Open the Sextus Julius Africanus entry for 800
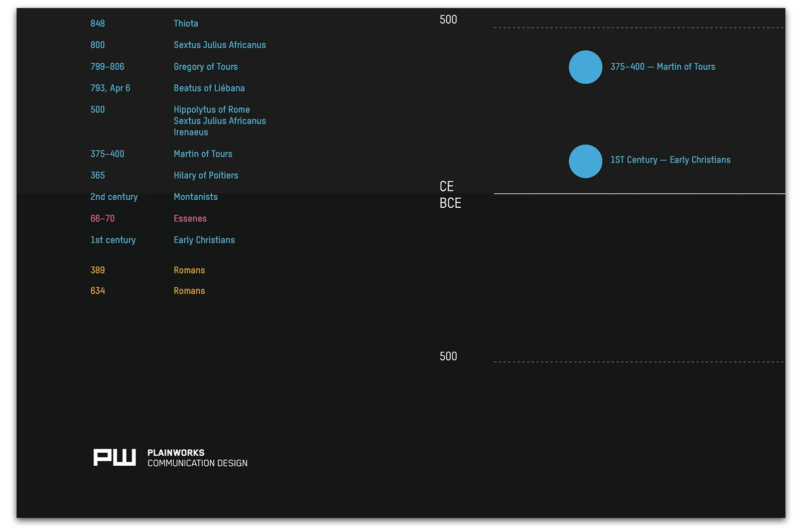The image size is (803, 532). point(219,45)
